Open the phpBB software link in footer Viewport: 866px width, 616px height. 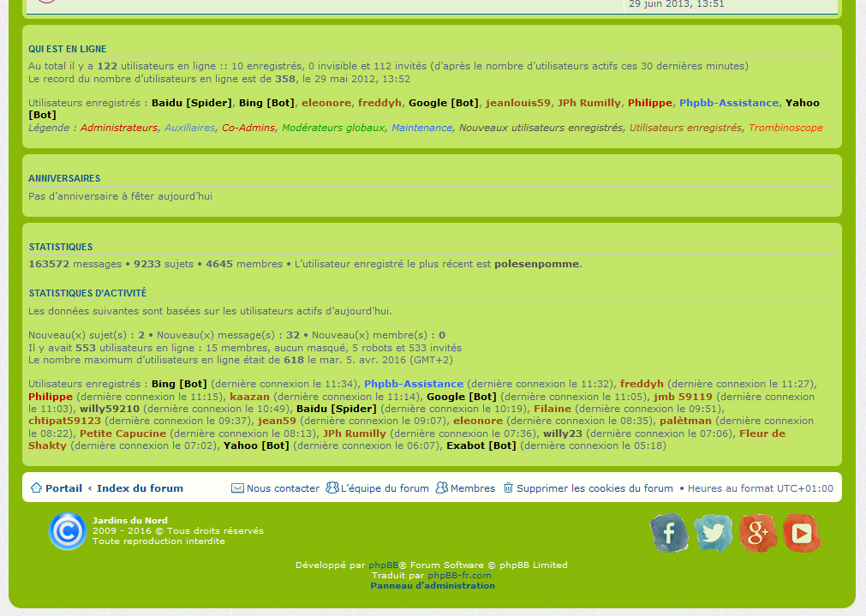(x=383, y=565)
